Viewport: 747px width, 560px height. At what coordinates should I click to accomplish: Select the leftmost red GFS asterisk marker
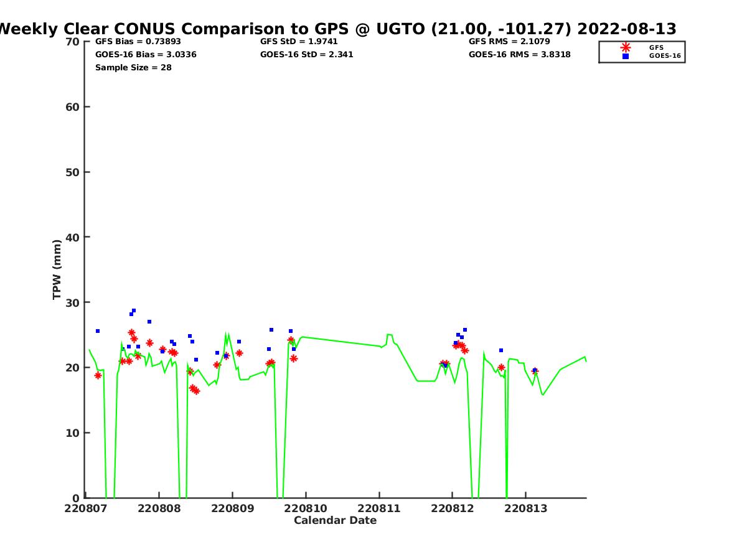click(98, 375)
